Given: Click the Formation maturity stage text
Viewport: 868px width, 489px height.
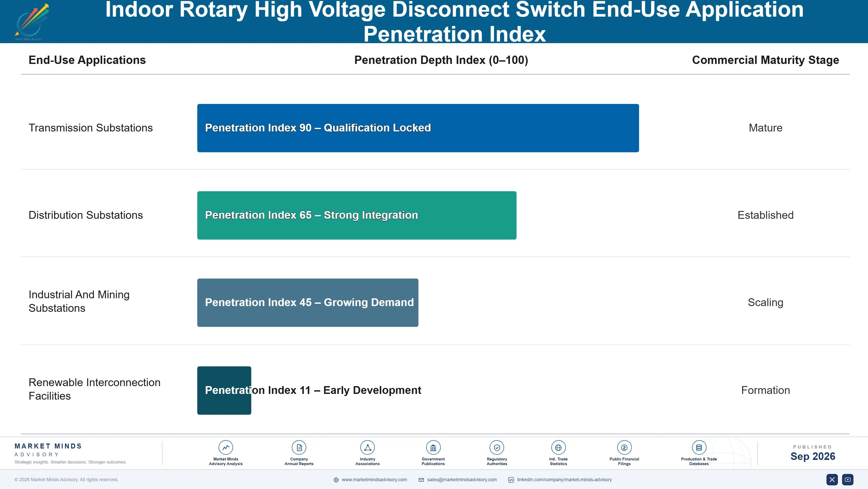Looking at the screenshot, I should [x=765, y=390].
